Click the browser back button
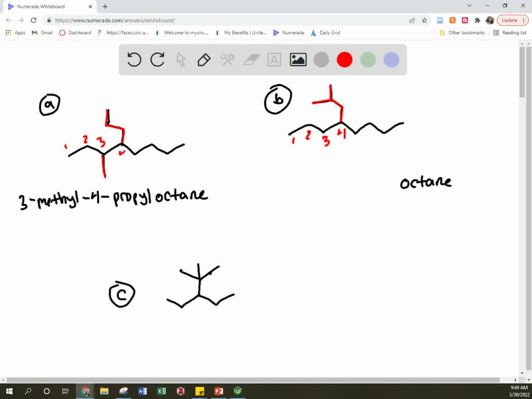 click(8, 20)
